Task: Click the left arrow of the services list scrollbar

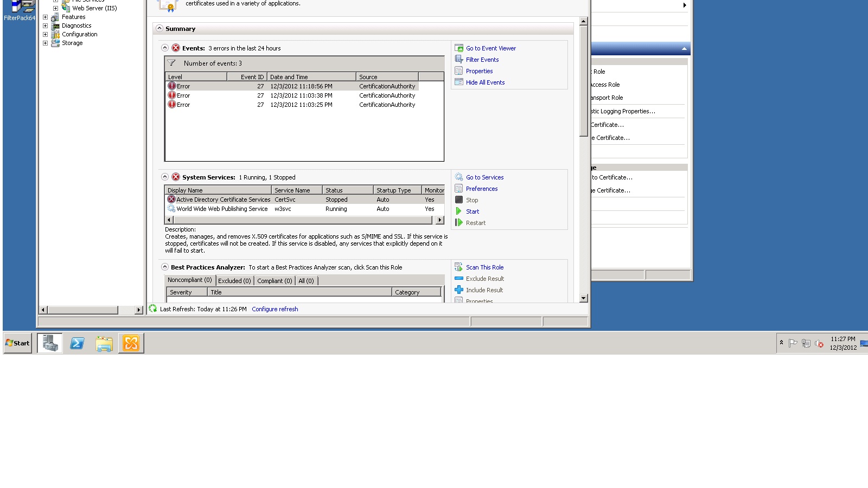Action: tap(169, 220)
